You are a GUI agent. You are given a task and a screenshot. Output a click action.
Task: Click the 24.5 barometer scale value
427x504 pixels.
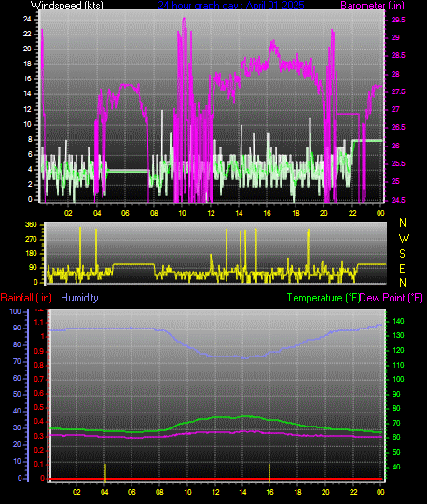pos(398,200)
